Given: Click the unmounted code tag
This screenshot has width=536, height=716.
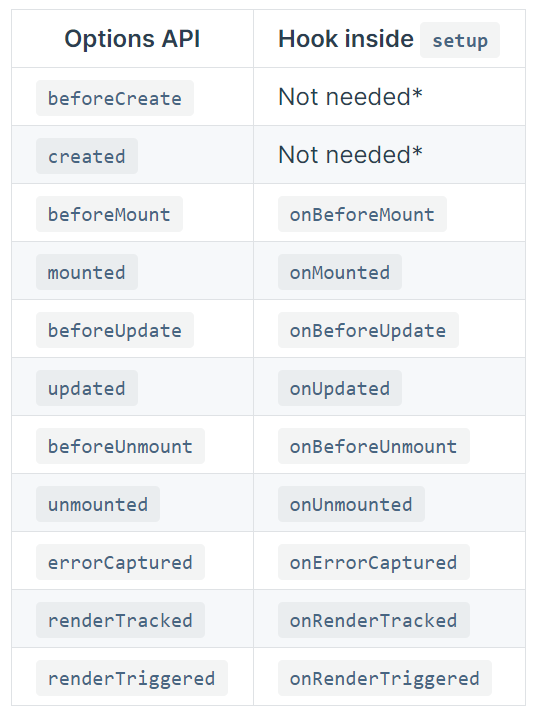Looking at the screenshot, I should (x=98, y=504).
